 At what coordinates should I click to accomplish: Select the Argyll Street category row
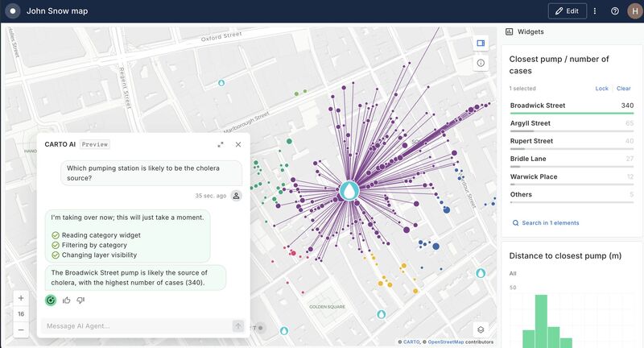click(572, 125)
